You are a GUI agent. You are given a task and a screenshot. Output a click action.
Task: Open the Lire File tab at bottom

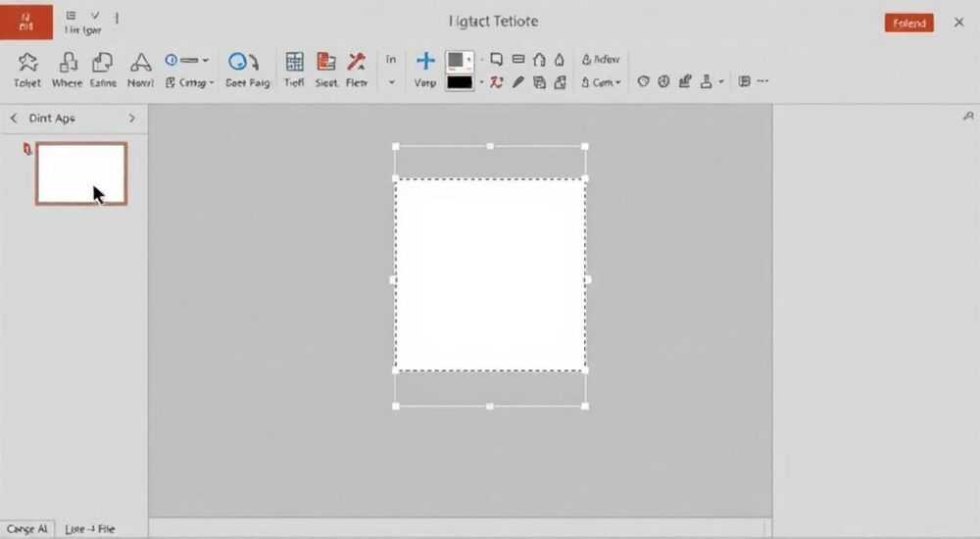tap(90, 529)
